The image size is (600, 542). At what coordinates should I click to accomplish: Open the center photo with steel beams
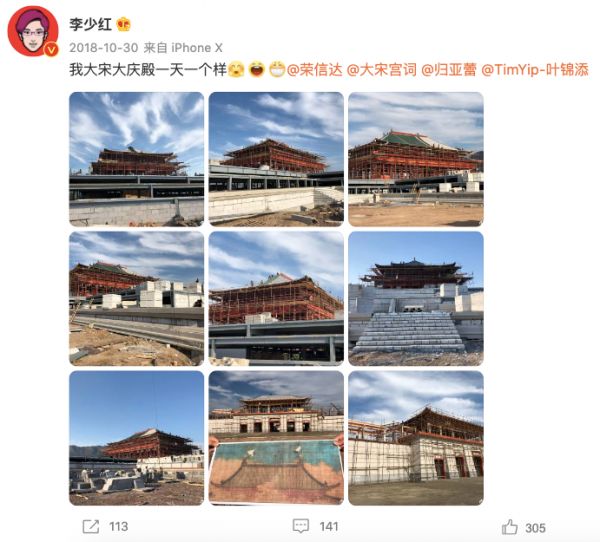coord(276,299)
